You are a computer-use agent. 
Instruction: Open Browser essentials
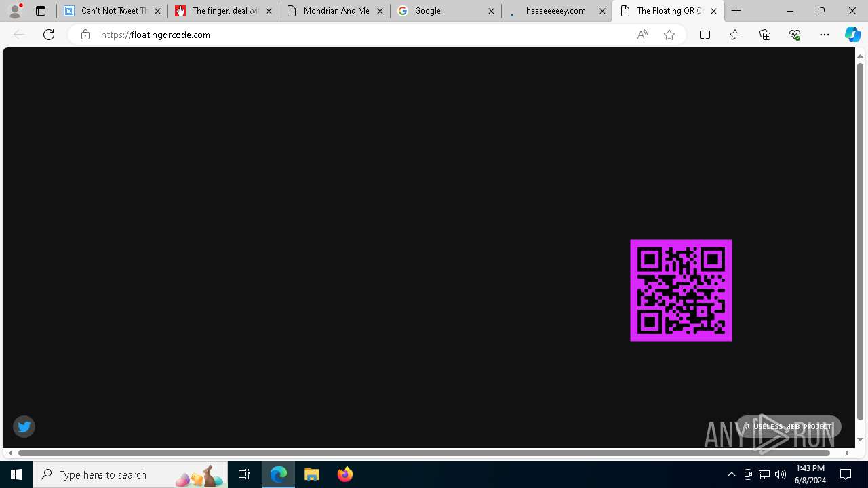tap(795, 35)
